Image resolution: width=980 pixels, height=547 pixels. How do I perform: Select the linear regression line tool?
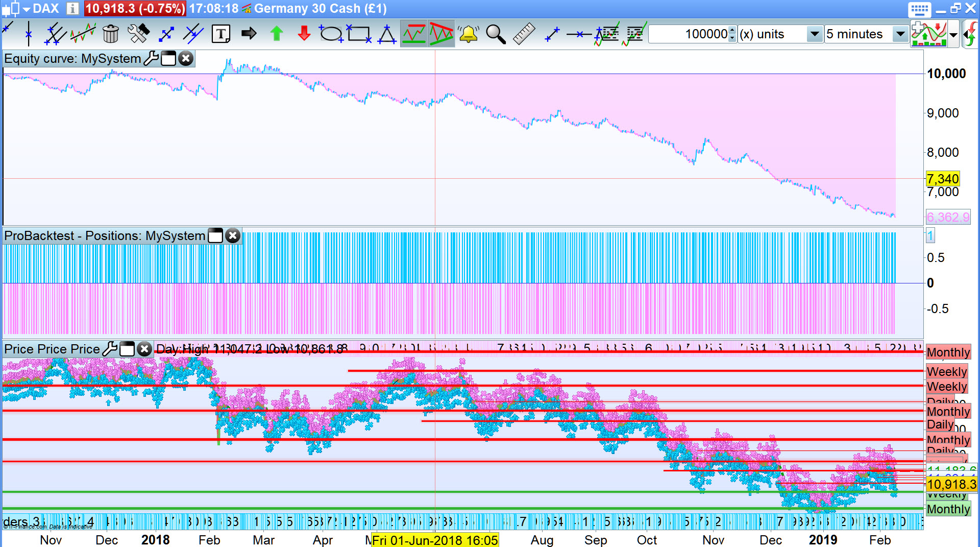(x=83, y=34)
